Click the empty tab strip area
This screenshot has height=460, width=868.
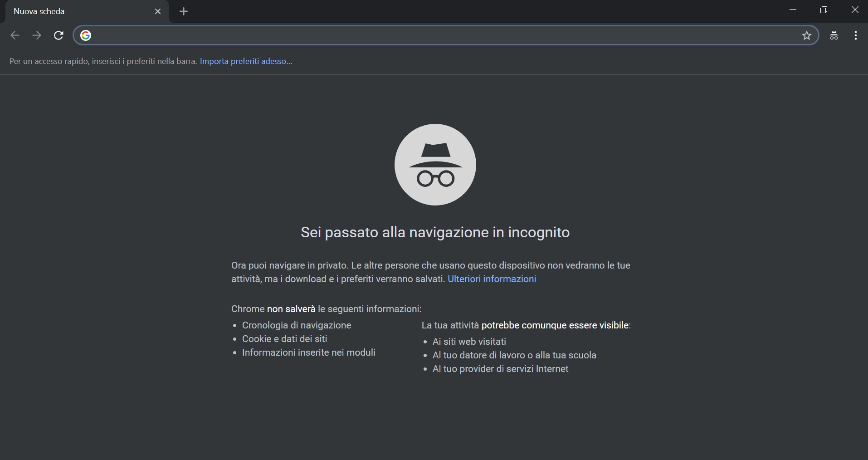pos(454,11)
